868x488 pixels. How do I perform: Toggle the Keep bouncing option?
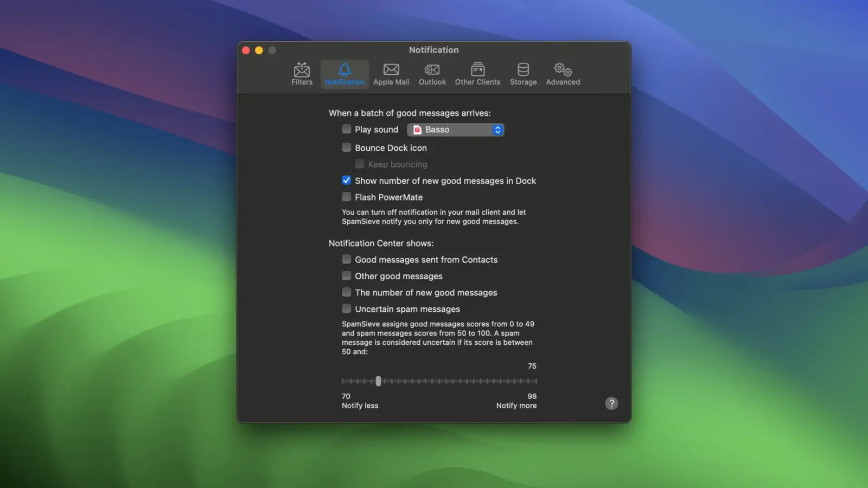click(360, 164)
